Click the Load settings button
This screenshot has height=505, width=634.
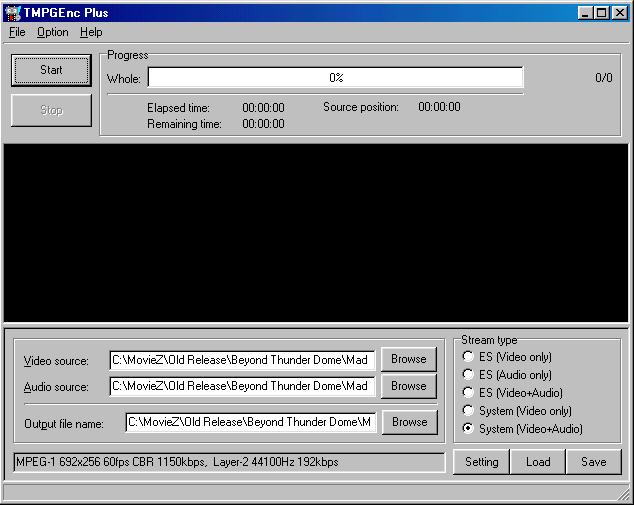tap(538, 462)
